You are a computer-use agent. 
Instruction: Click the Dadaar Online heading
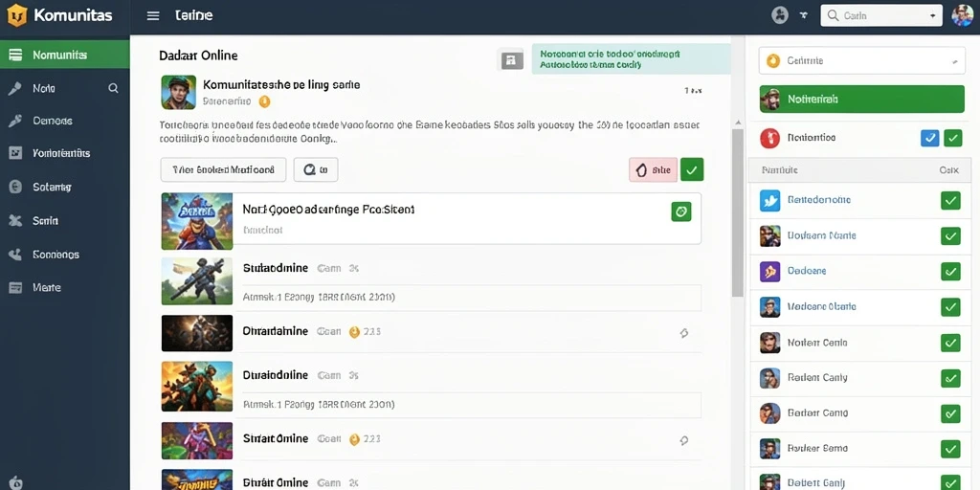(198, 55)
